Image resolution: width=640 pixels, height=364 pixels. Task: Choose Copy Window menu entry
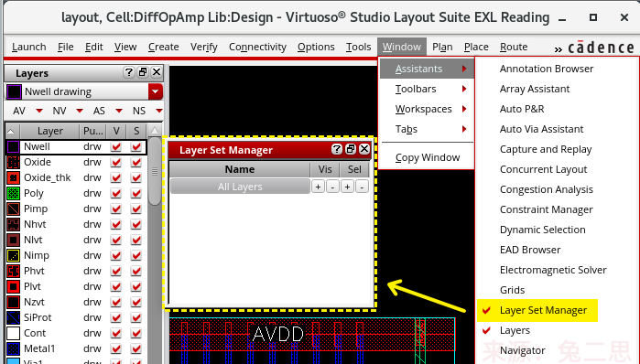(x=427, y=157)
